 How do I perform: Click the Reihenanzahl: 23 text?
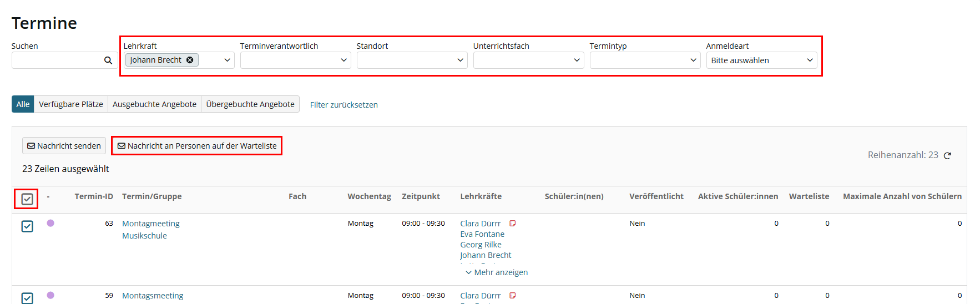(903, 155)
